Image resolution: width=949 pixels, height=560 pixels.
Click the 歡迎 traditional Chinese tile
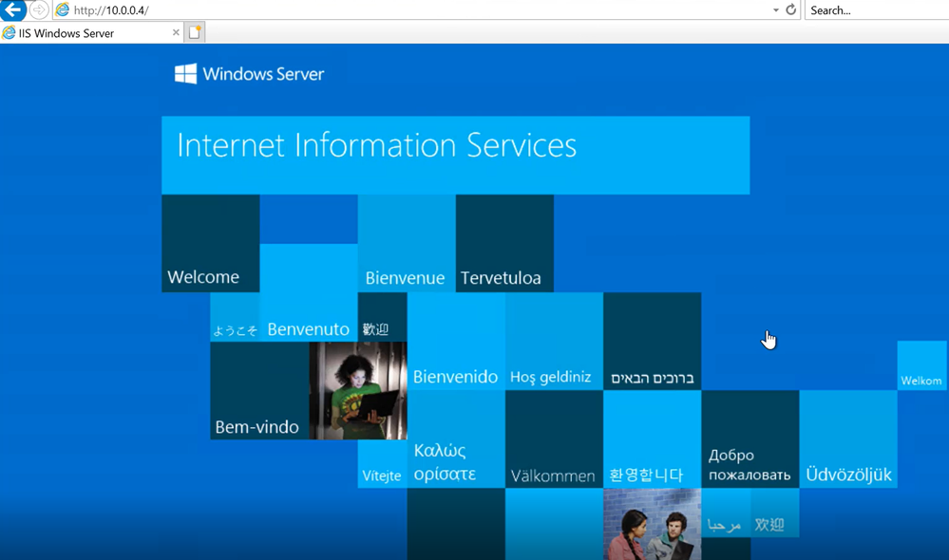pyautogui.click(x=383, y=318)
